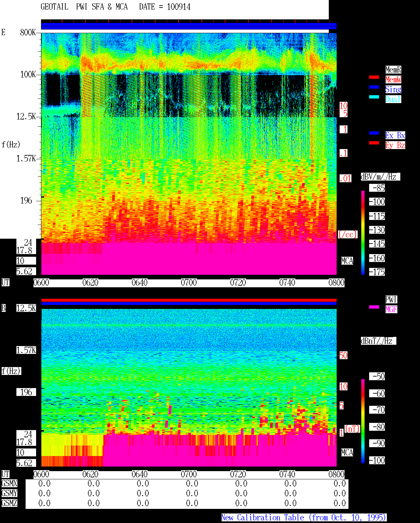Click the 800K frequency axis label
This screenshot has width=420, height=523.
tap(28, 33)
